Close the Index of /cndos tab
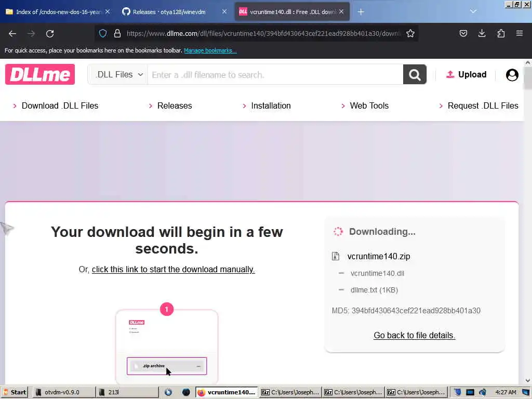The height and width of the screenshot is (399, 532). tap(108, 11)
